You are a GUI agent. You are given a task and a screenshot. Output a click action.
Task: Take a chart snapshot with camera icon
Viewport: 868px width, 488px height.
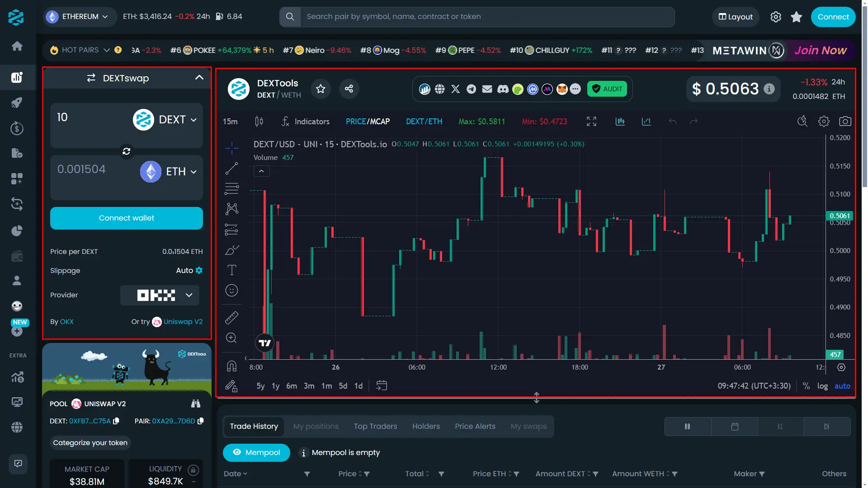coord(845,121)
